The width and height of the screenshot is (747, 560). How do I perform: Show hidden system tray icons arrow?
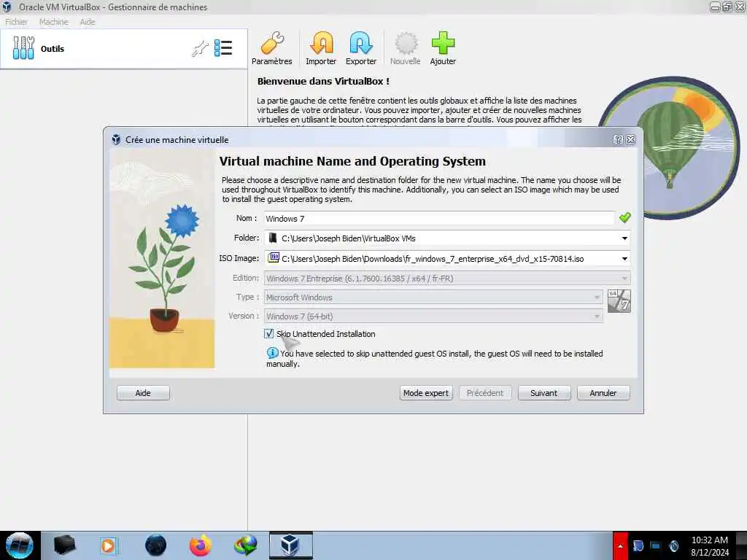click(620, 545)
